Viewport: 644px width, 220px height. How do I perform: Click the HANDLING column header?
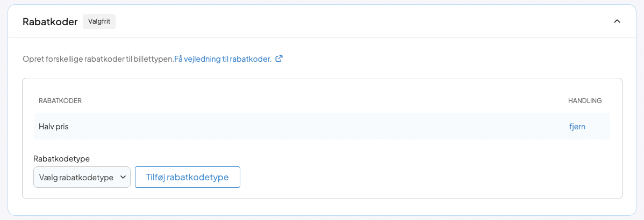[585, 100]
